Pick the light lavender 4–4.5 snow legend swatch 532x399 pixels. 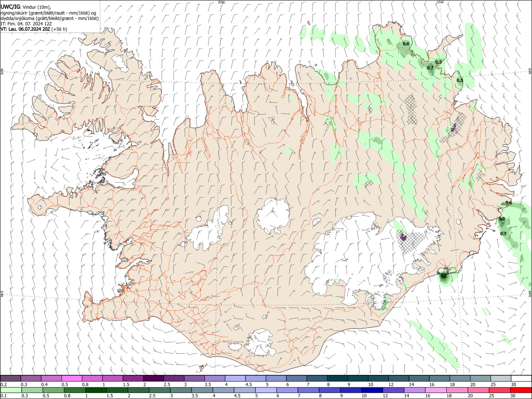[x=235, y=378]
